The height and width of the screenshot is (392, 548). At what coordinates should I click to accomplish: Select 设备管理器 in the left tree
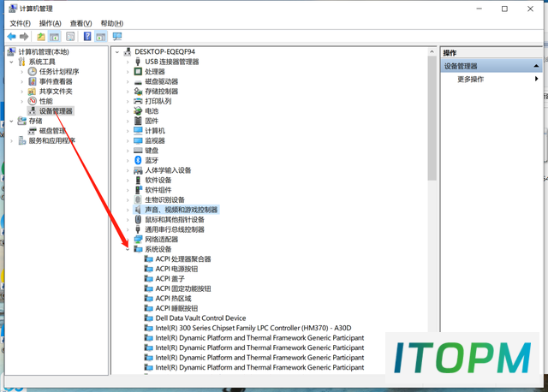(x=56, y=111)
